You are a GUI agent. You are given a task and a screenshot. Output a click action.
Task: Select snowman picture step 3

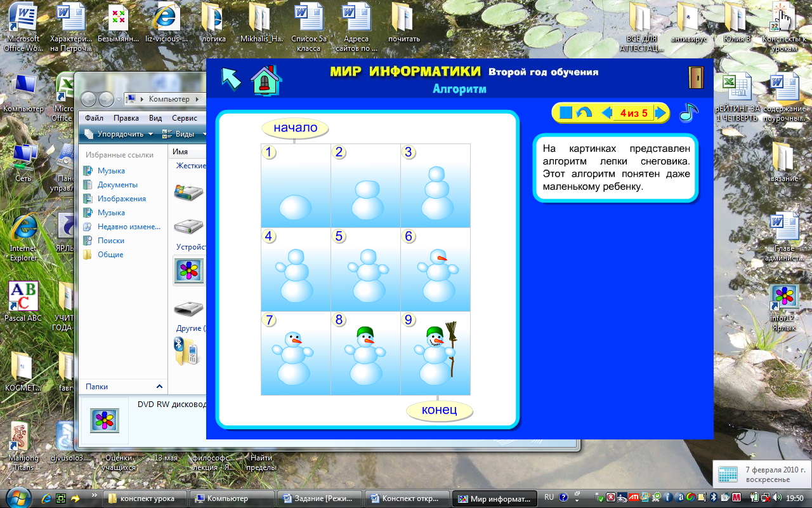pos(436,185)
